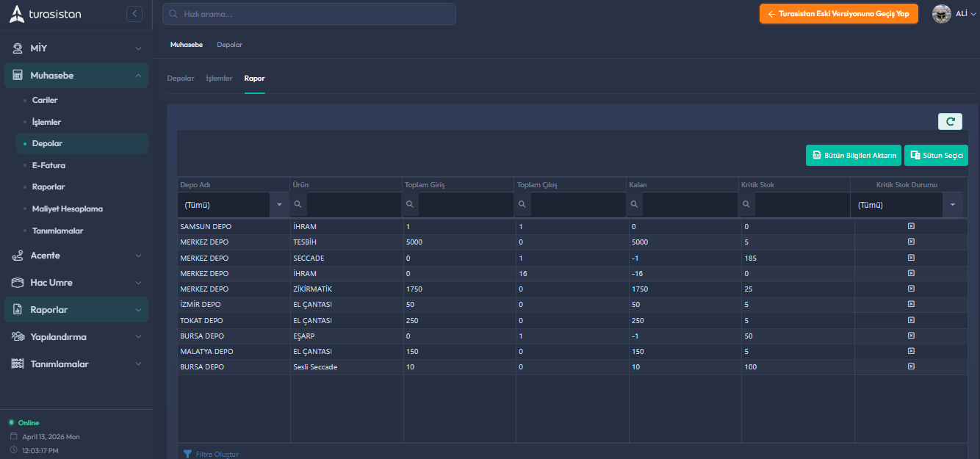
Task: Click Bütün Bilgileri Aktarın button
Action: point(853,156)
